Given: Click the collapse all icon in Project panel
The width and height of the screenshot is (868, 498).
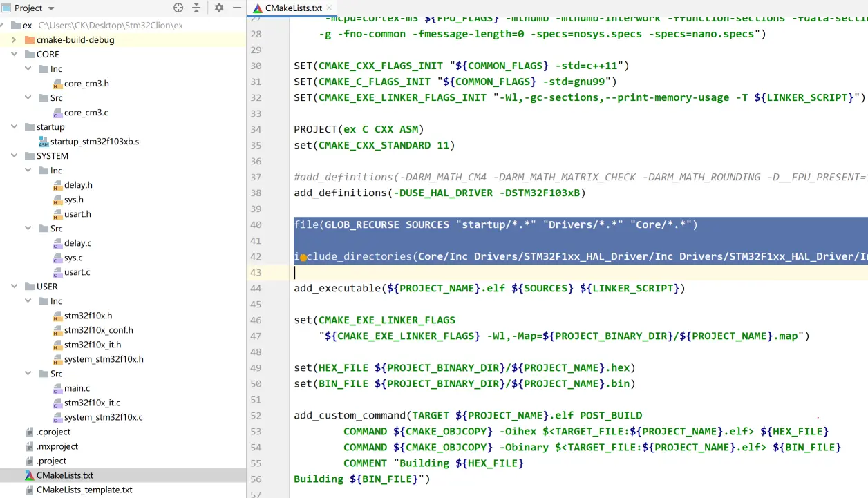Looking at the screenshot, I should click(196, 8).
